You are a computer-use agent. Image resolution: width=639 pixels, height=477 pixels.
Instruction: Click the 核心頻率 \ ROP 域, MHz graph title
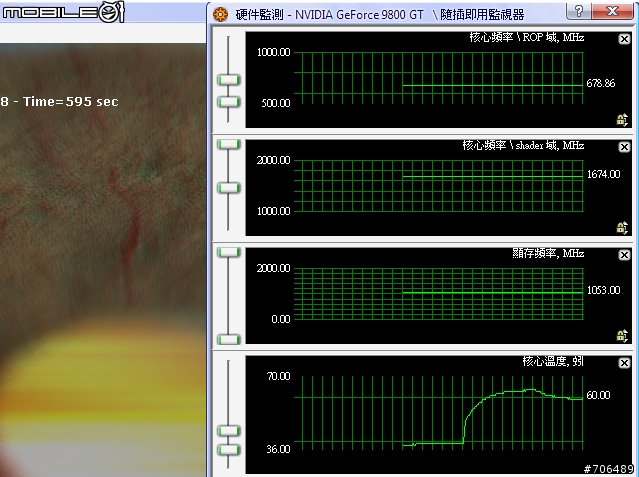[x=527, y=38]
